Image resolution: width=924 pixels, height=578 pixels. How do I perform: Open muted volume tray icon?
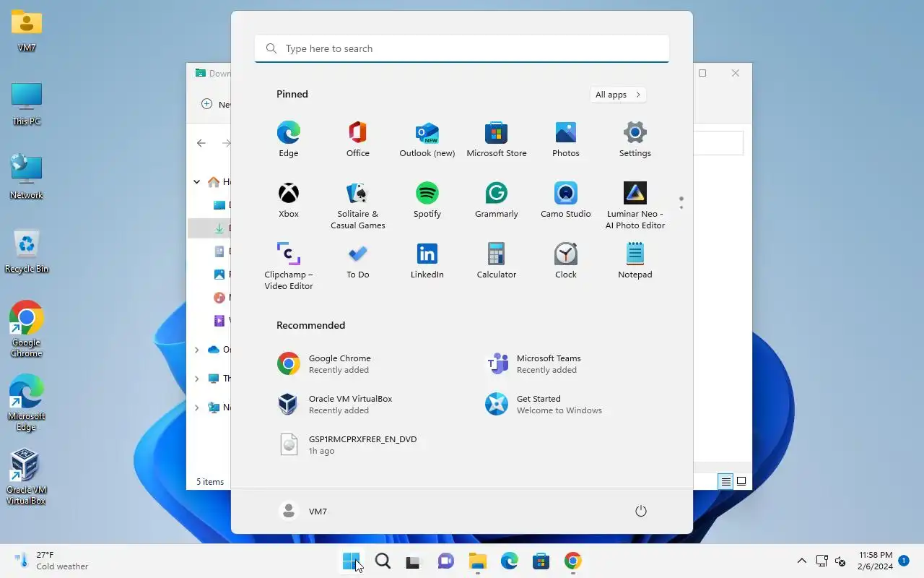(x=840, y=561)
